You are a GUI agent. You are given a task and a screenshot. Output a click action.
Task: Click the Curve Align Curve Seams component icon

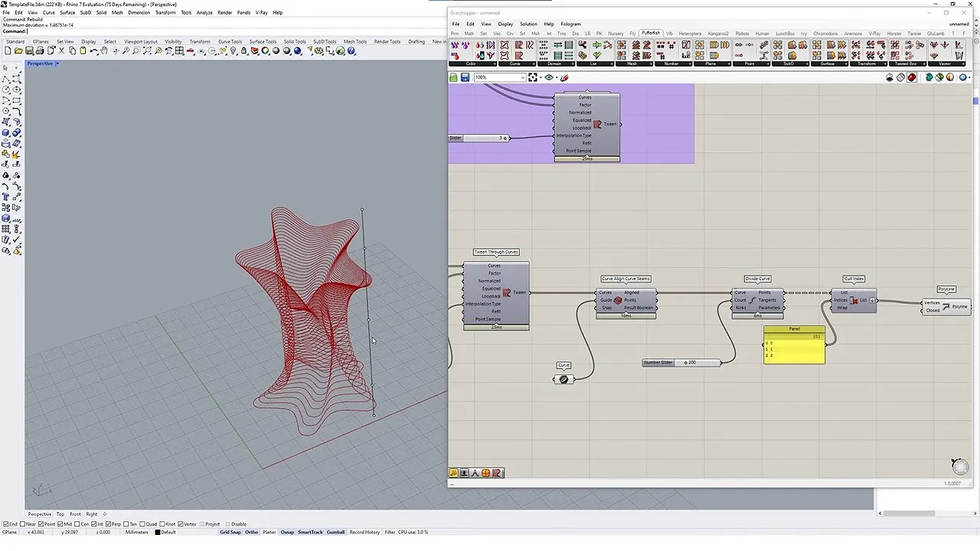click(x=618, y=300)
